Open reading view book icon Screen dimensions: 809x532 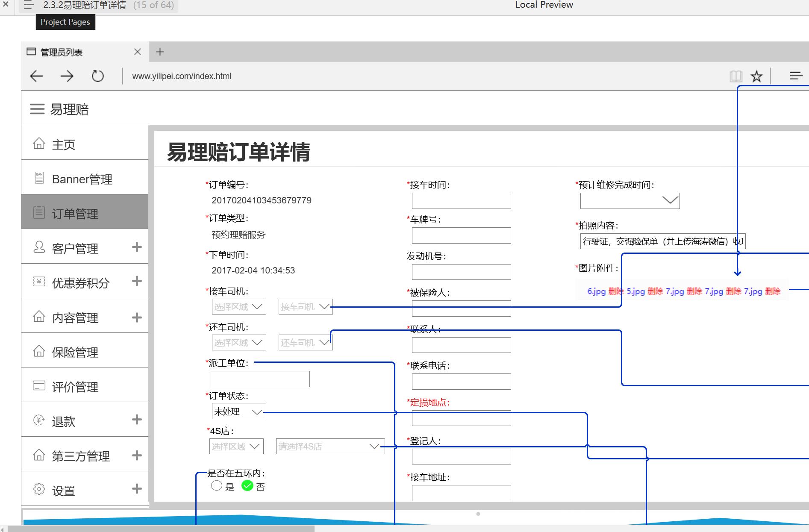pos(736,76)
